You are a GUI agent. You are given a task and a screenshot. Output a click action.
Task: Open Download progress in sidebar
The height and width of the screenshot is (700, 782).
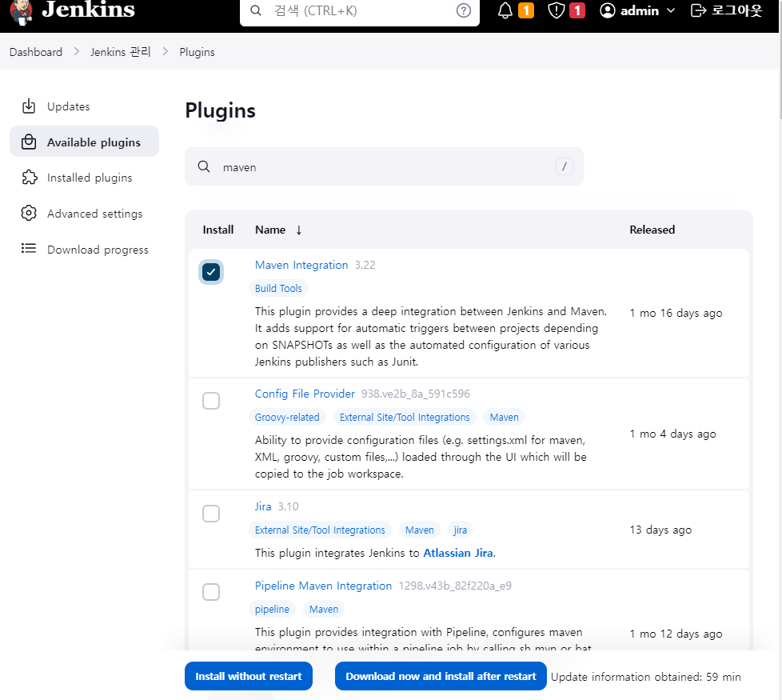point(84,249)
